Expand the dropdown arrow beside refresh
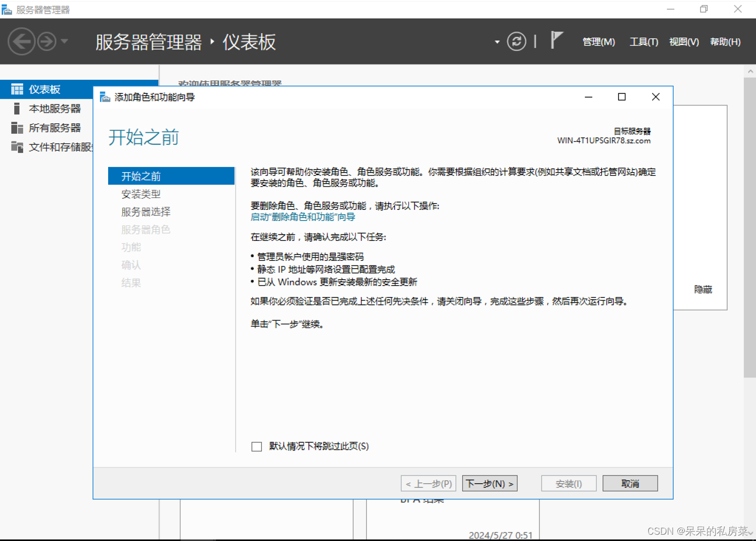 click(497, 42)
